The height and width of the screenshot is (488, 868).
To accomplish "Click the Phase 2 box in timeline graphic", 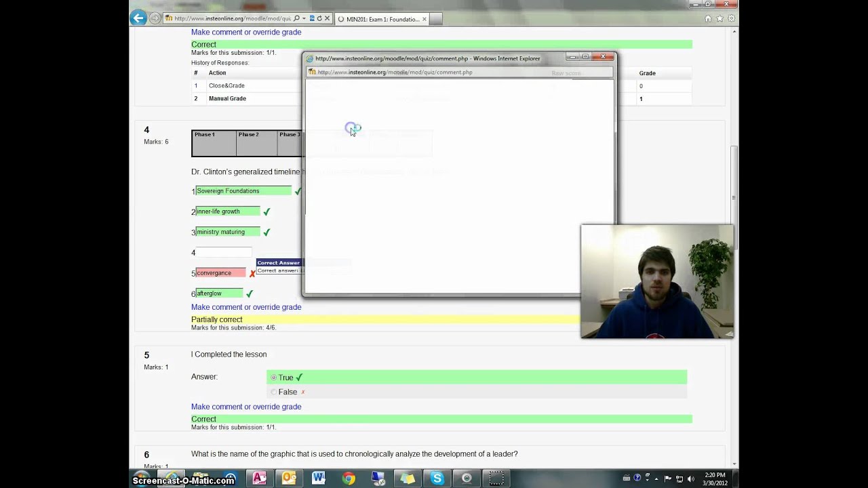I will tap(256, 143).
